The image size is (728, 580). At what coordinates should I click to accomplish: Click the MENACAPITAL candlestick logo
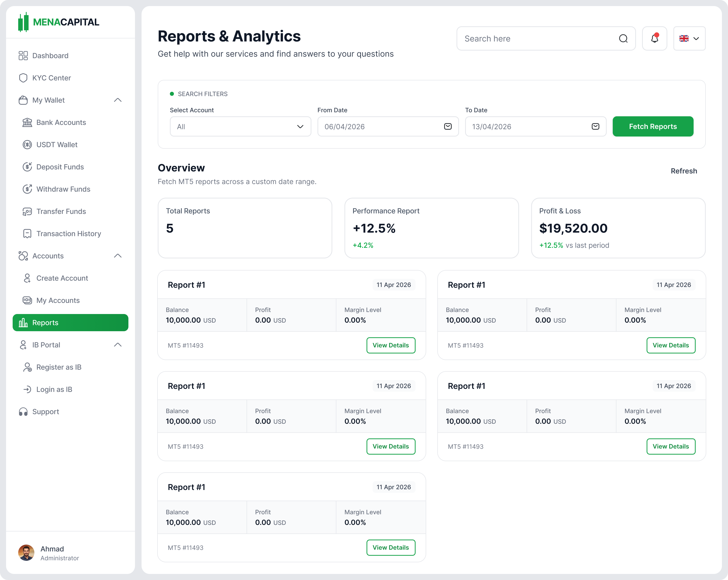click(23, 22)
